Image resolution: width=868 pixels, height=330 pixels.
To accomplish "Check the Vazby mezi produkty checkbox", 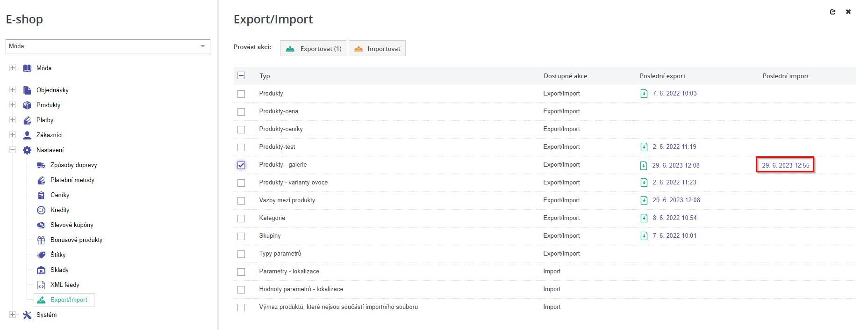I will point(241,200).
